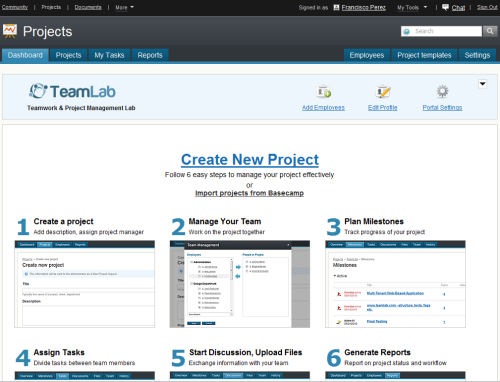Open the Employees tab

367,55
